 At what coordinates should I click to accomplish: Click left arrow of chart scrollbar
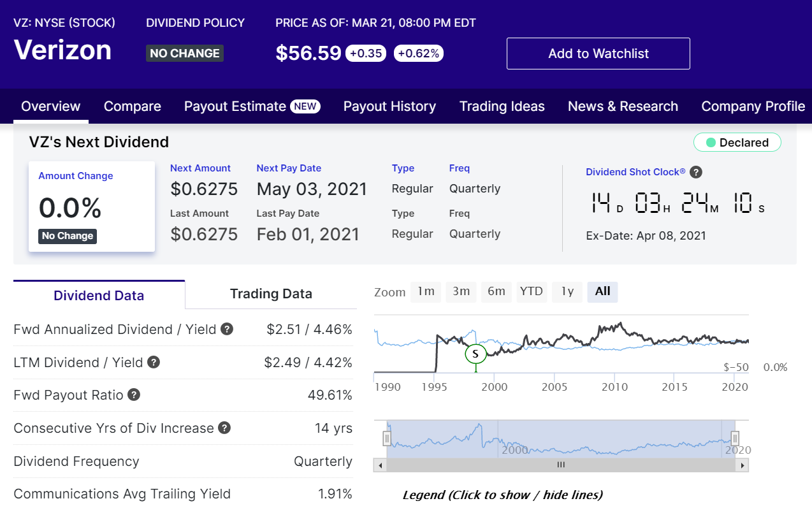(x=381, y=465)
